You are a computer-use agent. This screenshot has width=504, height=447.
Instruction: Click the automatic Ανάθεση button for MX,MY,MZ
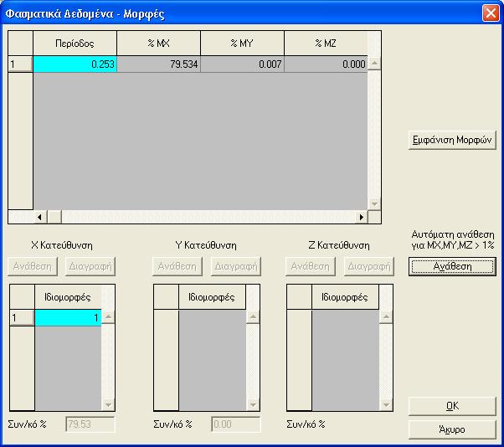[452, 266]
